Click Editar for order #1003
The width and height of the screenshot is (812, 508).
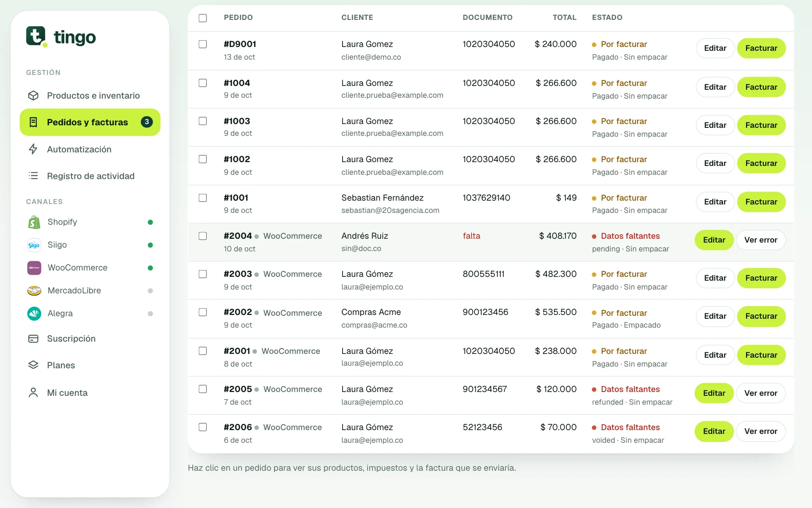tap(715, 125)
